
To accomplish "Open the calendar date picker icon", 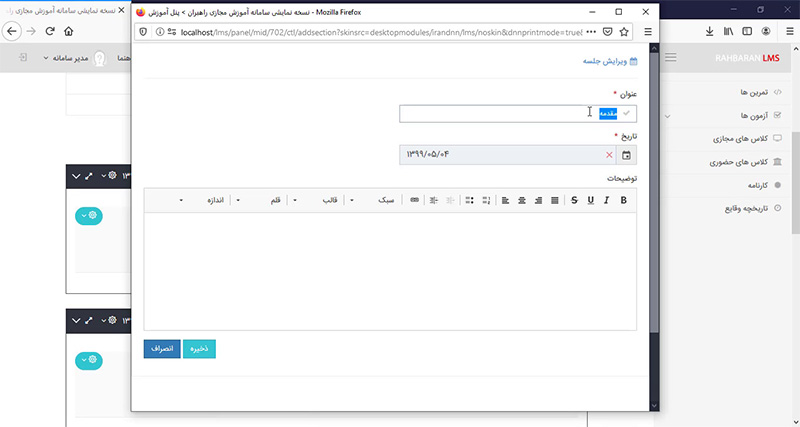I will pyautogui.click(x=626, y=155).
